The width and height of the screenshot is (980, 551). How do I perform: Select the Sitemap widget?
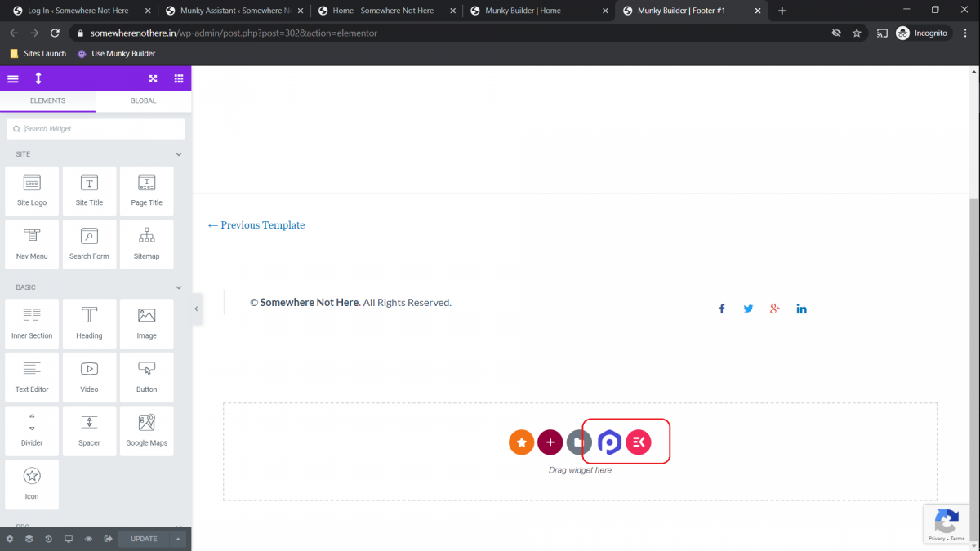[x=147, y=245]
